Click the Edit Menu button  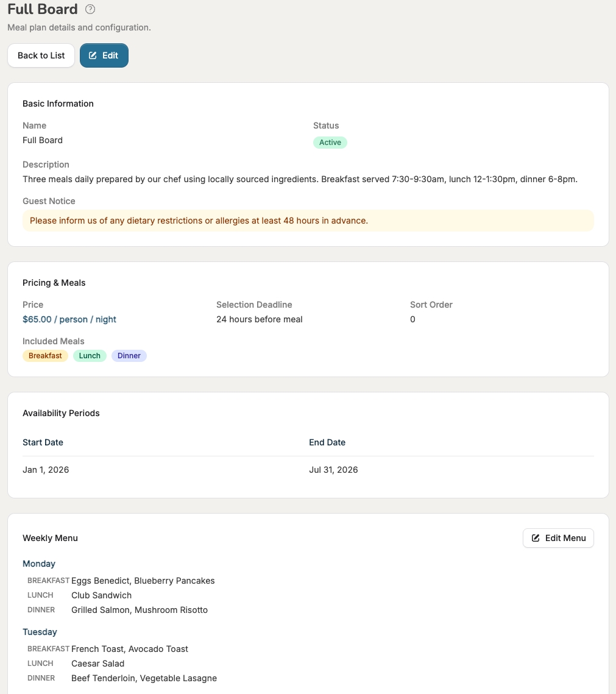point(558,538)
